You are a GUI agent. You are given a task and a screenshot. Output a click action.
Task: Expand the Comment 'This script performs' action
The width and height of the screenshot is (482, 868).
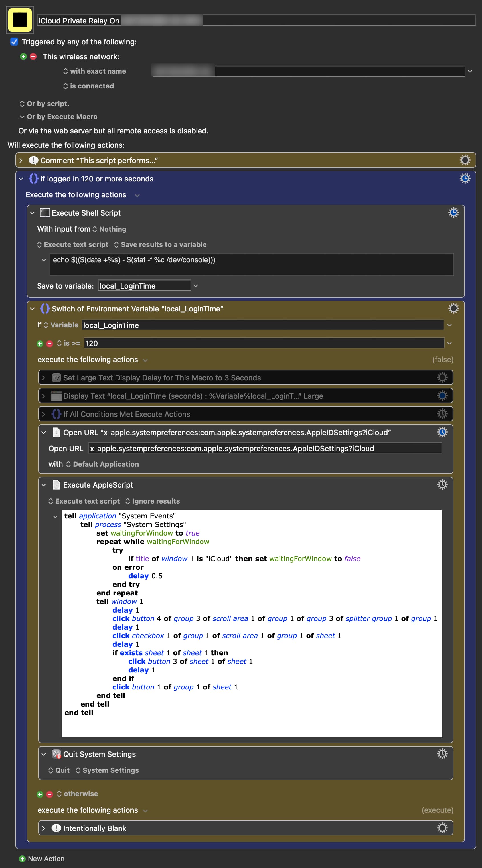tap(21, 160)
